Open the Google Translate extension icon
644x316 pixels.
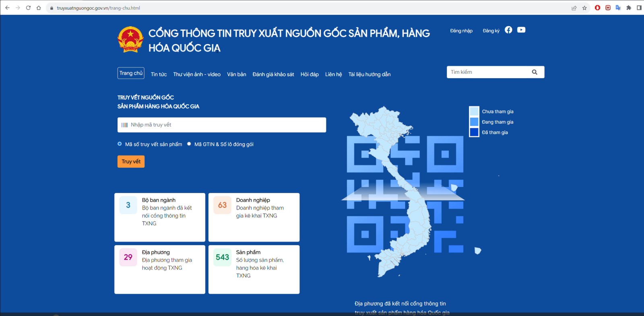[x=618, y=8]
